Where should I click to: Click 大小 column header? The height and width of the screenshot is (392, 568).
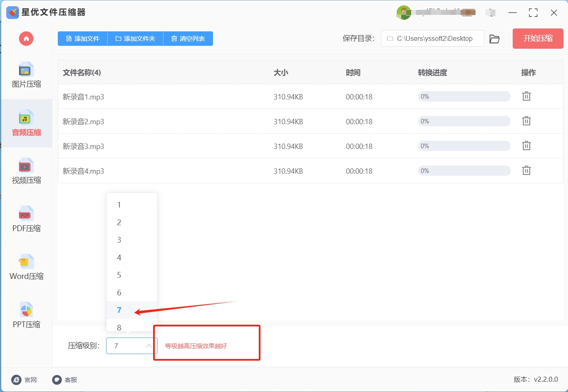tap(281, 73)
